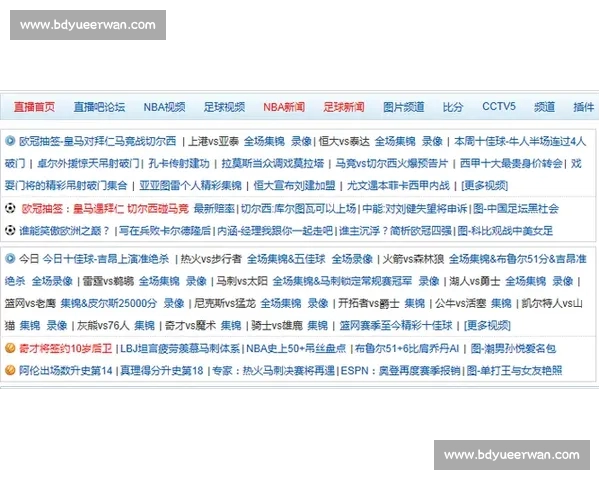
Task: Open the link 图-单打王与女友艳照
Action: pos(514,371)
